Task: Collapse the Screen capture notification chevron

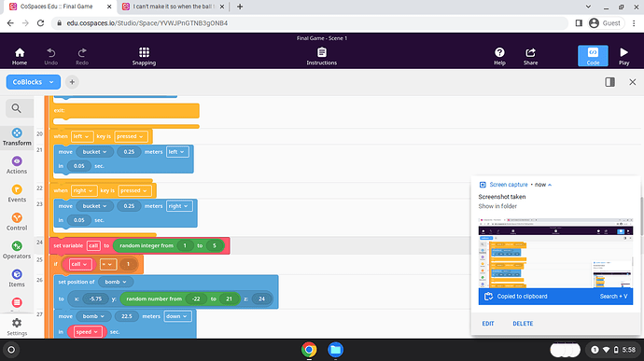Action: [x=550, y=185]
